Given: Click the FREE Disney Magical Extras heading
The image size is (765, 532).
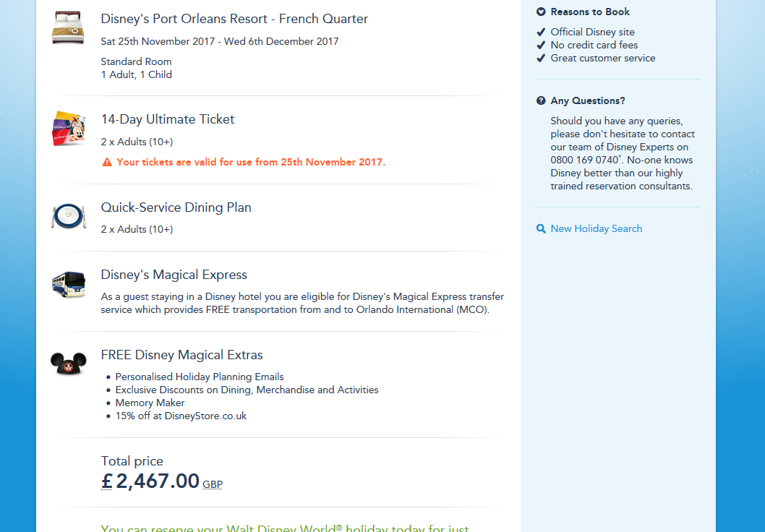Looking at the screenshot, I should tap(181, 355).
